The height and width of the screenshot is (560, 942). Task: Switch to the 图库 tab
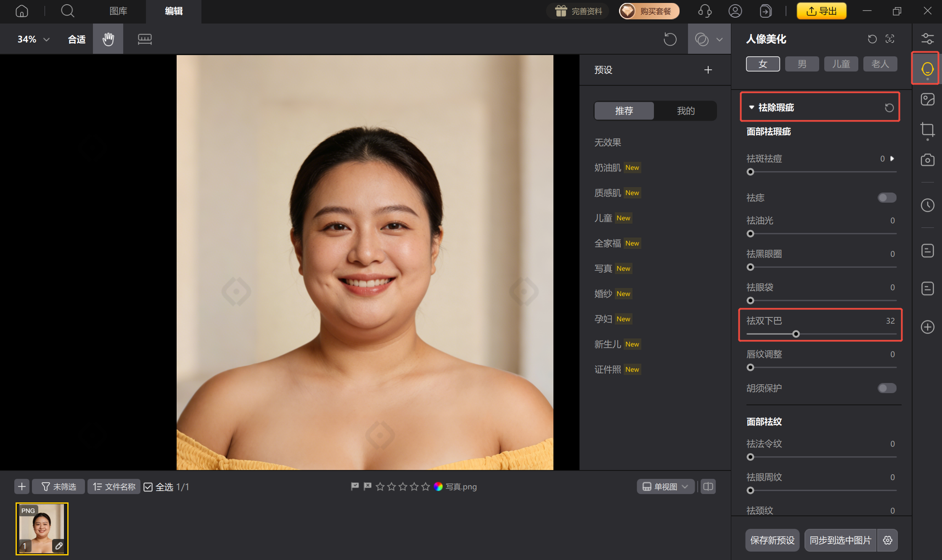pos(118,11)
